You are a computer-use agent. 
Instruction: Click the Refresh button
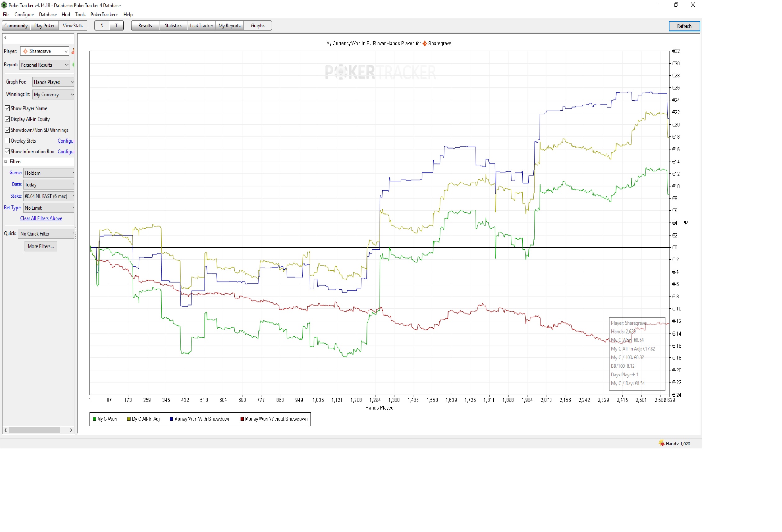[x=684, y=26]
